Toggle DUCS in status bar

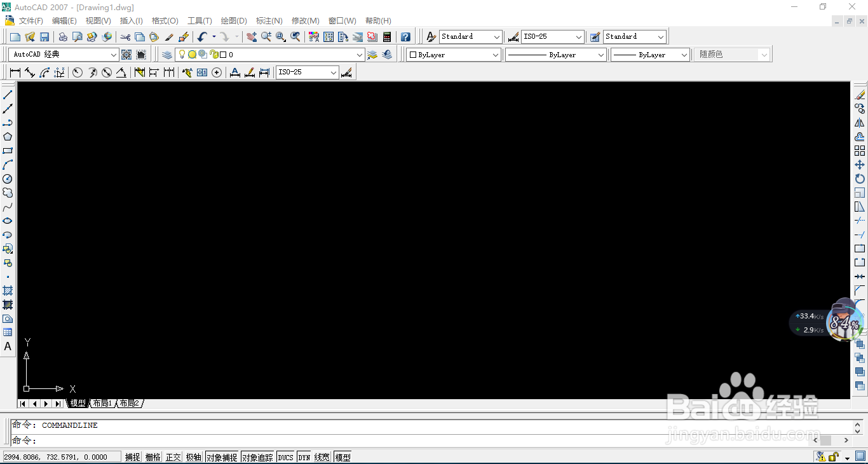point(286,457)
